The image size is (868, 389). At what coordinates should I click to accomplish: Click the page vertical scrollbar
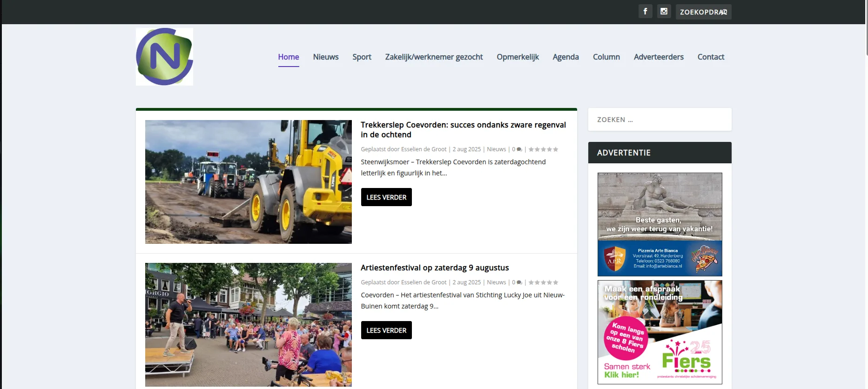pyautogui.click(x=866, y=28)
